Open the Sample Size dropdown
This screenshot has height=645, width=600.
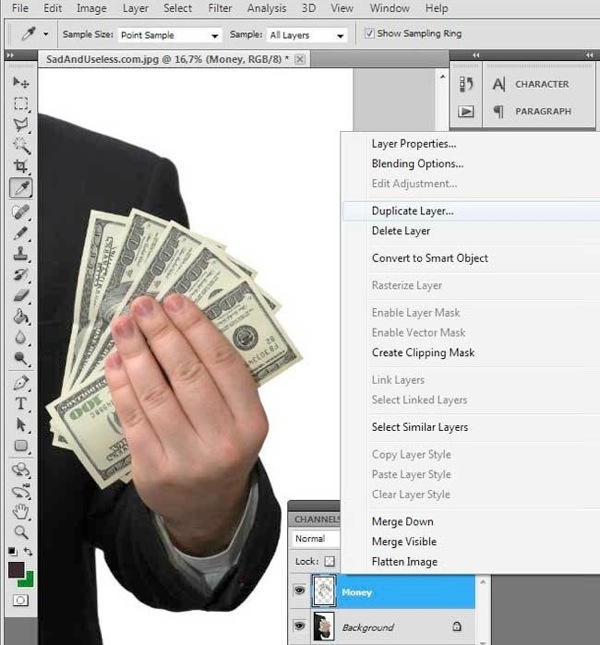170,35
